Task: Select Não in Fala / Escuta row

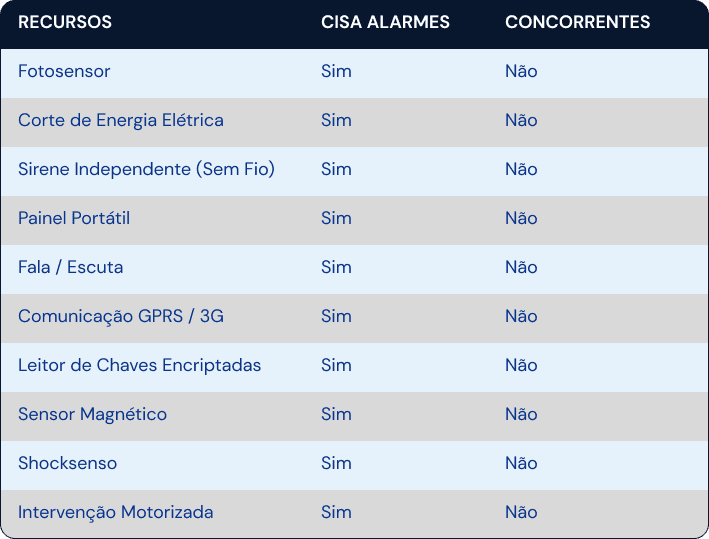Action: pos(521,267)
